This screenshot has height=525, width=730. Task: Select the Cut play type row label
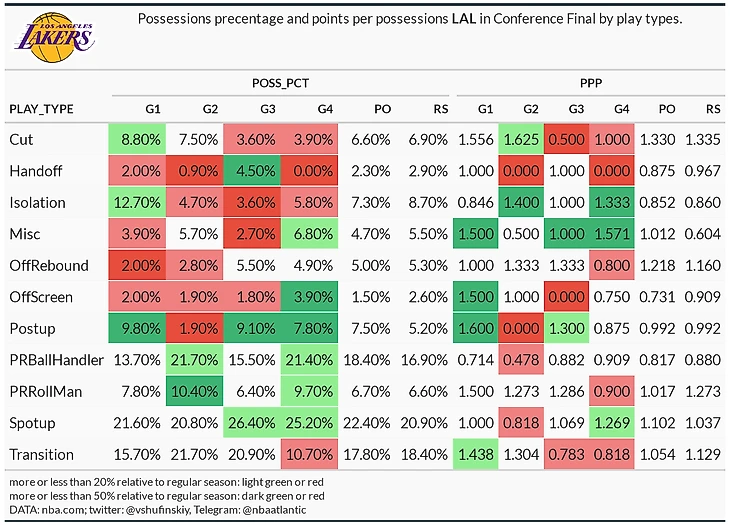(x=21, y=140)
